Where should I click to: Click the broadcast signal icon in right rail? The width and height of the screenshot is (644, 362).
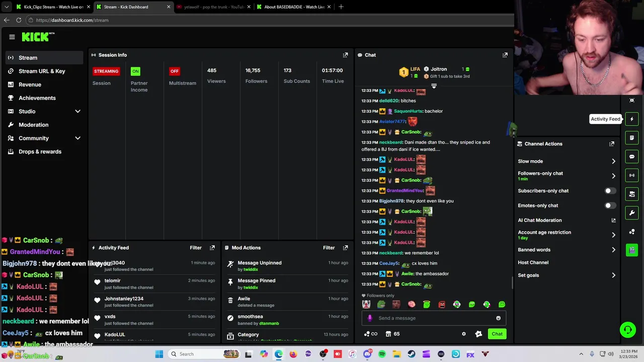pos(632,175)
